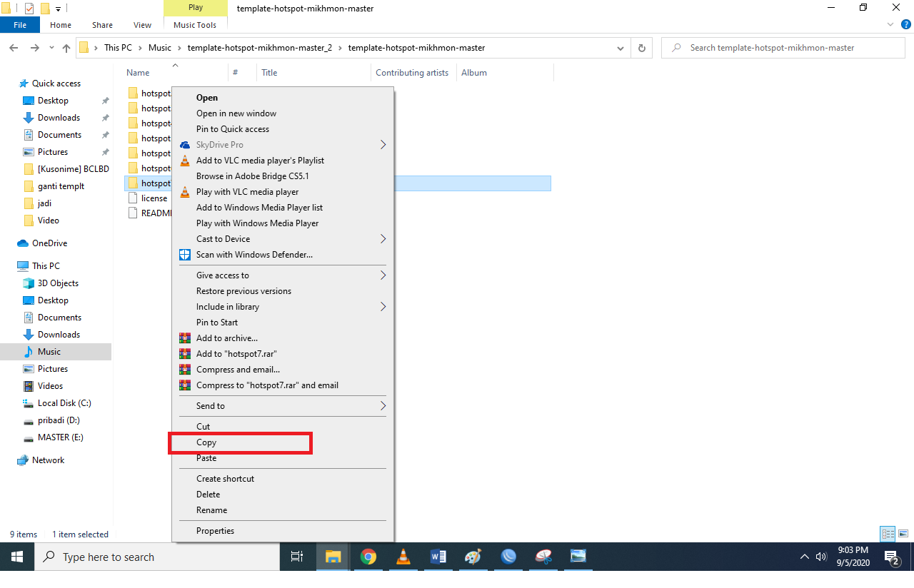Click the Search template-hotspot-mikhmon-master field

point(783,48)
